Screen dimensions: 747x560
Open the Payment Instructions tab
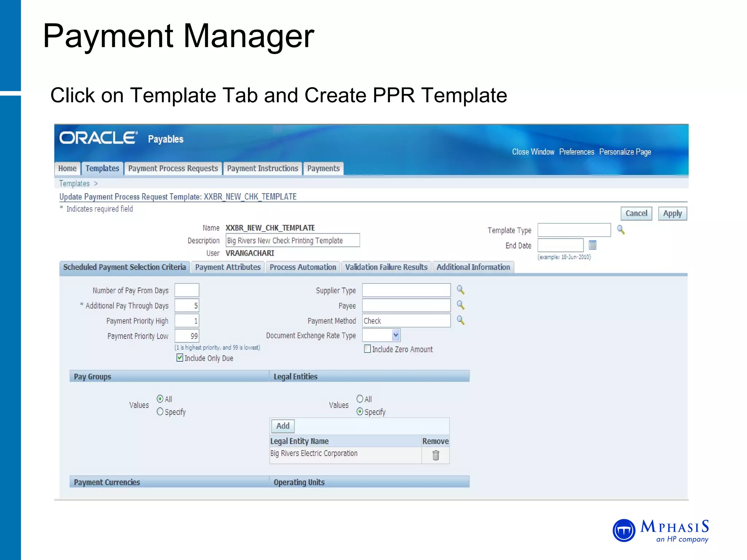[263, 168]
